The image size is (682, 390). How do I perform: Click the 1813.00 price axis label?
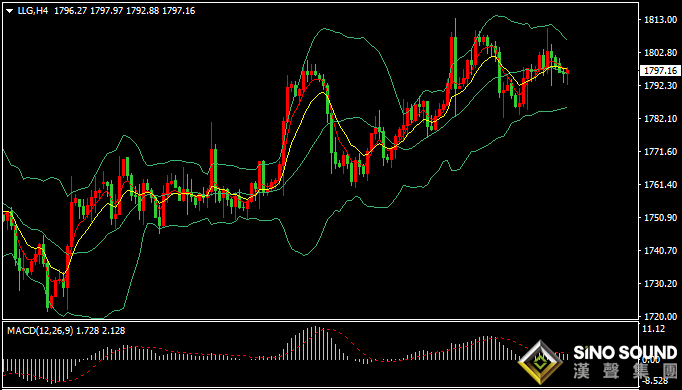click(660, 20)
